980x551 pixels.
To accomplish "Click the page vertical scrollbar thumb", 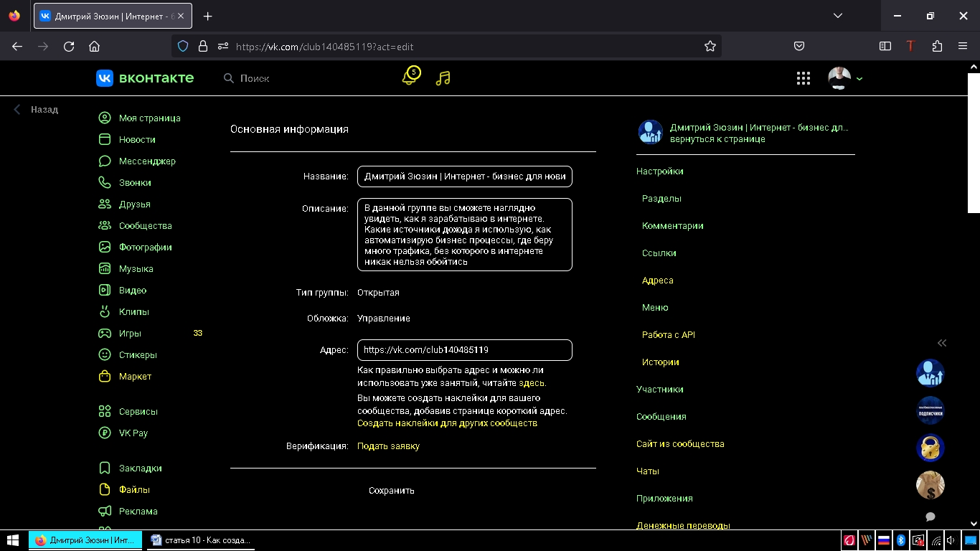I will (x=974, y=142).
